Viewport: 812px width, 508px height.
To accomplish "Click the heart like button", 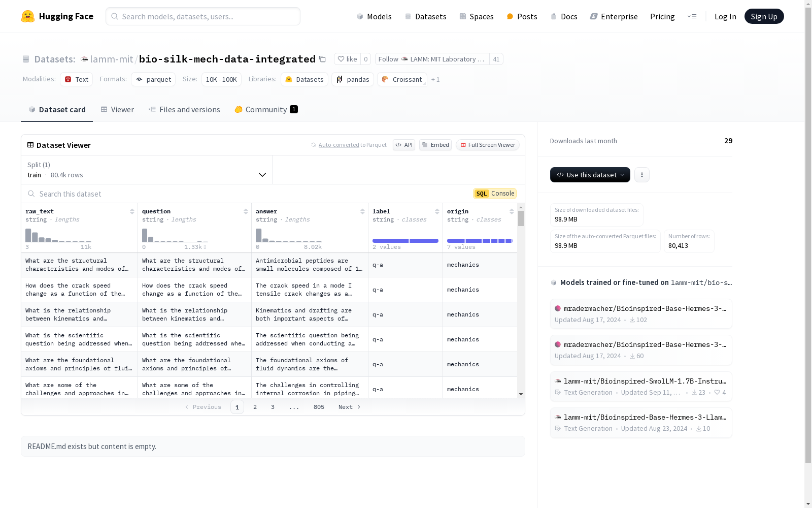I will [347, 59].
